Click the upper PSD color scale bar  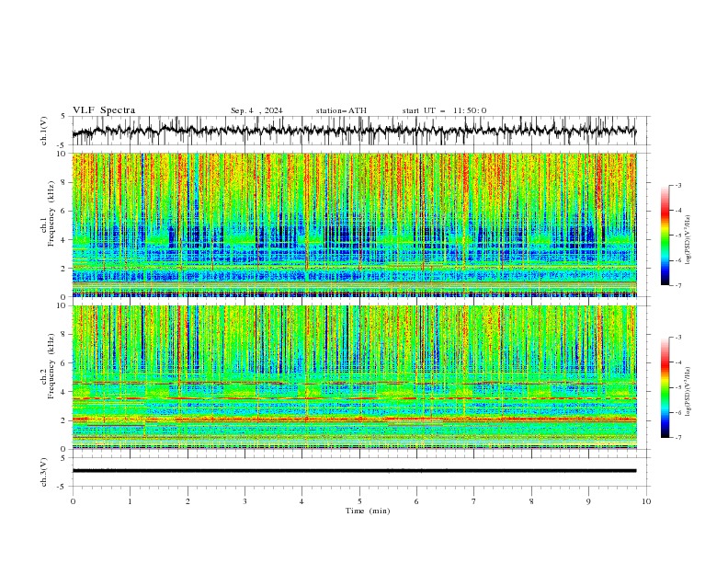tap(665, 236)
